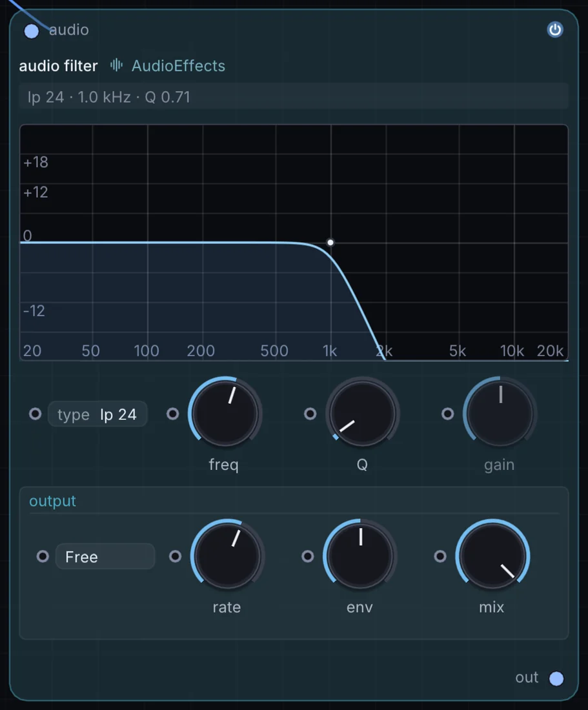Open the Free sync mode dropdown
Viewport: 588px width, 710px height.
105,556
